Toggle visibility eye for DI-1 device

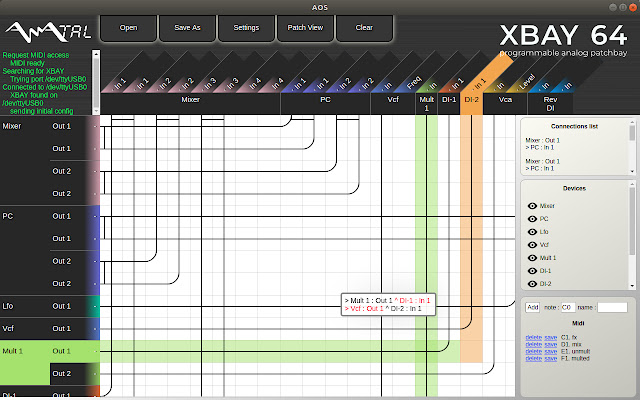pos(532,271)
